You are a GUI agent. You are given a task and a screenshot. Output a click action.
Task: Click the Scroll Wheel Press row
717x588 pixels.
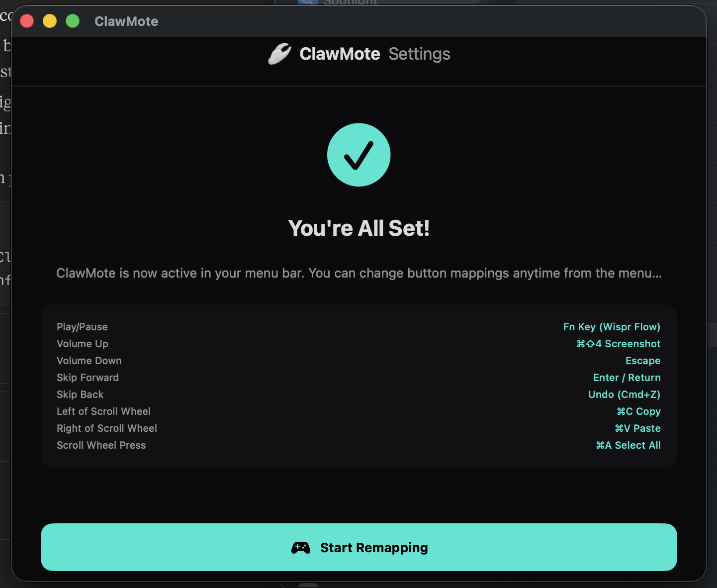point(101,445)
